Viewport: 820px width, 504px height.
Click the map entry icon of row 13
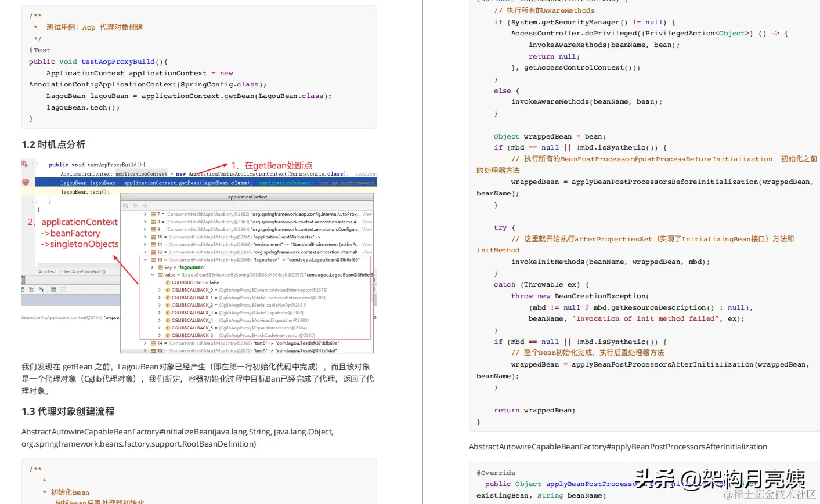(x=153, y=260)
